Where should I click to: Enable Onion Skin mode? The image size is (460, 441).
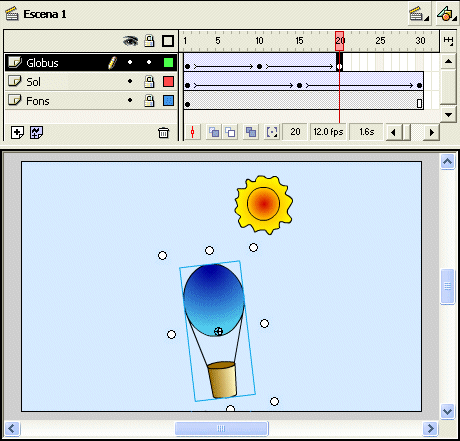click(x=214, y=132)
